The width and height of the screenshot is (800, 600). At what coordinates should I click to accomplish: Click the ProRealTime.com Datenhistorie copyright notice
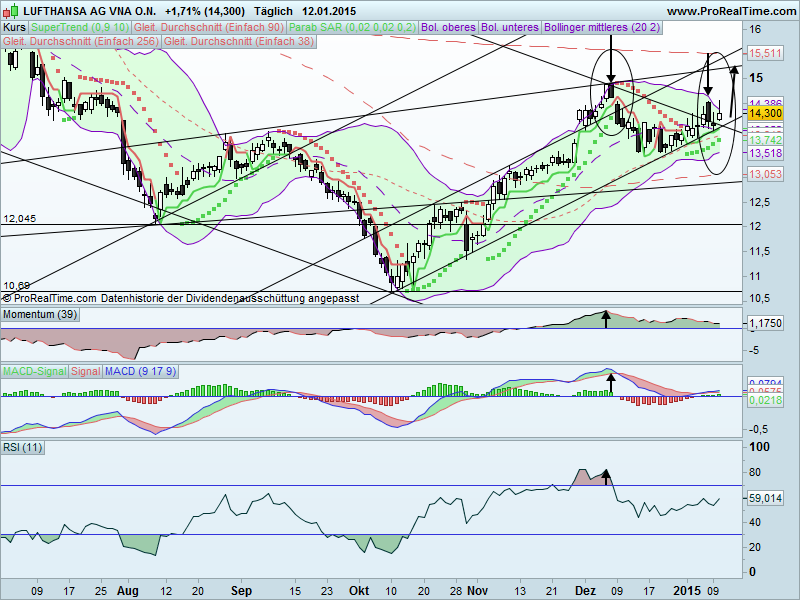tap(181, 298)
